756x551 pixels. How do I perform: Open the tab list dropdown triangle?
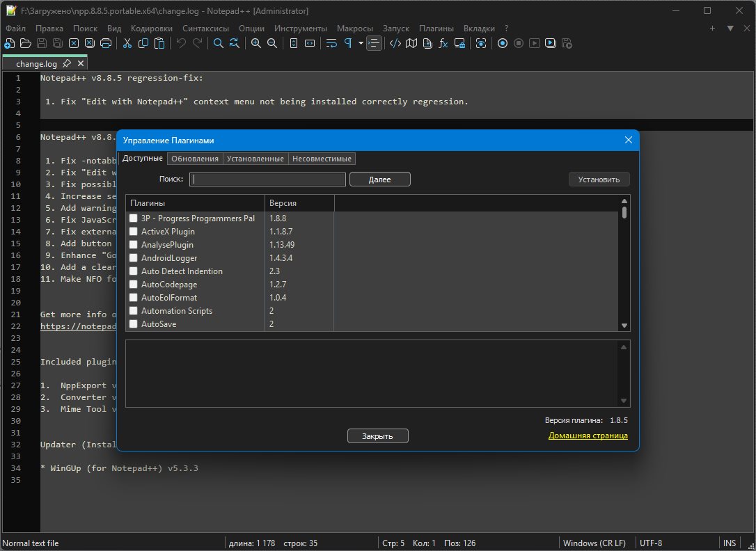(x=730, y=29)
